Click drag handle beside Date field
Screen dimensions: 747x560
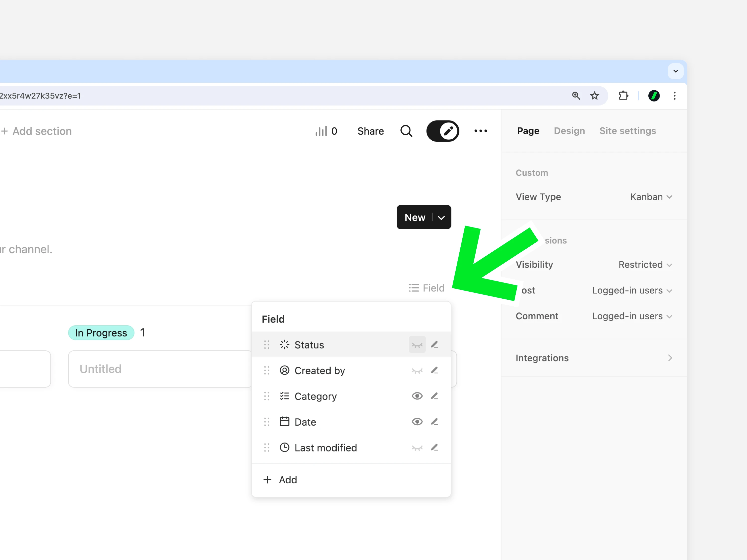click(x=267, y=422)
